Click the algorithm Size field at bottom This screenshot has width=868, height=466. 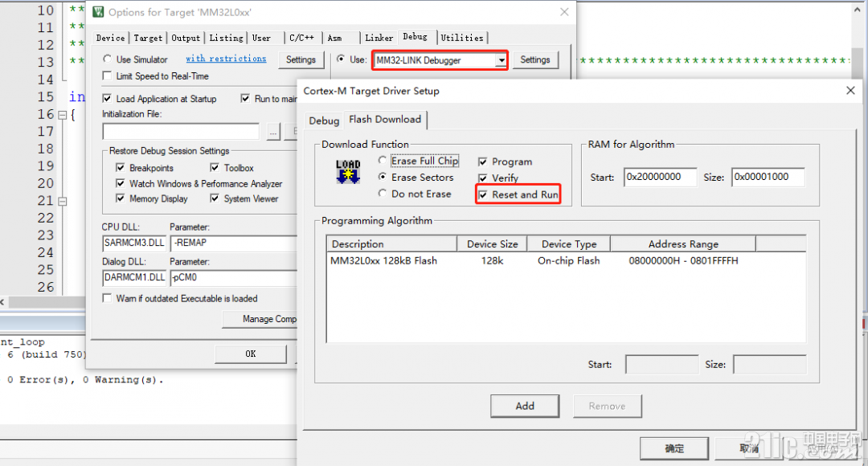pos(769,364)
